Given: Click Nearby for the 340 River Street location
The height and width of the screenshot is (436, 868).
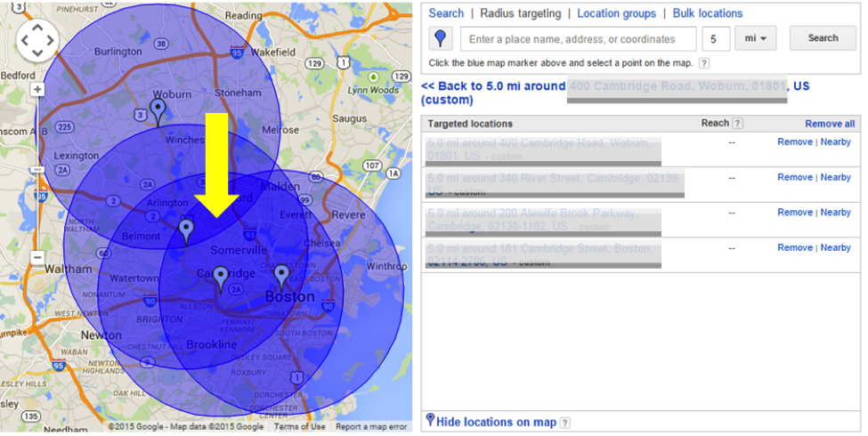Looking at the screenshot, I should [836, 177].
